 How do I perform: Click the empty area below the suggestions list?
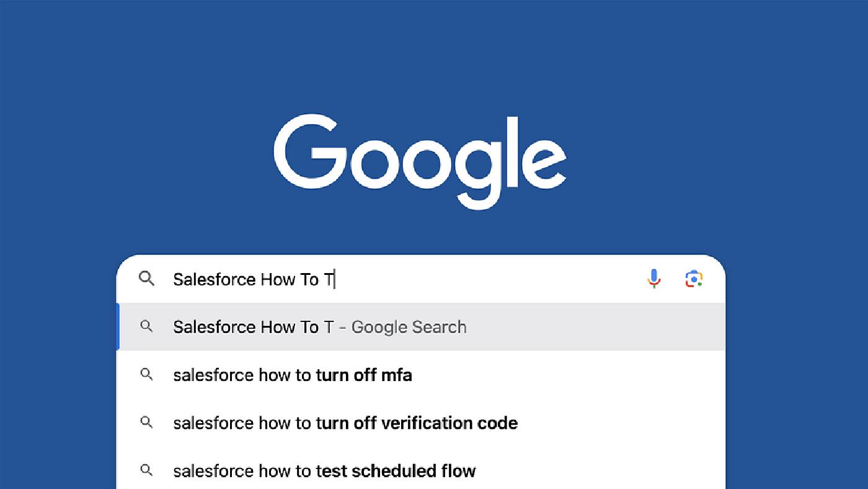pyautogui.click(x=422, y=485)
